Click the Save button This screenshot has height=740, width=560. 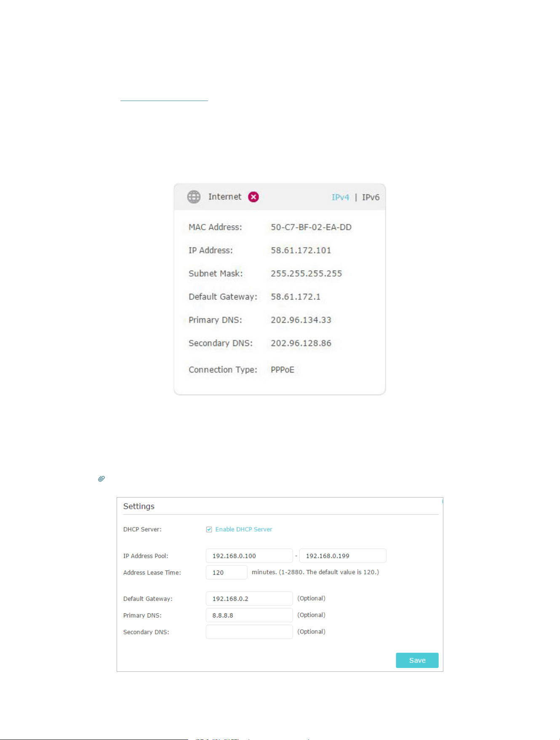(x=417, y=660)
